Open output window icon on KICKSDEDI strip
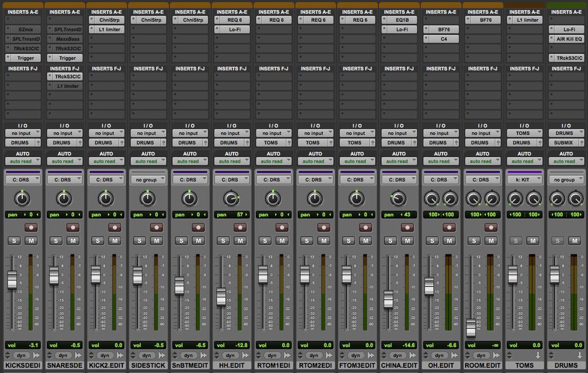 point(38,143)
